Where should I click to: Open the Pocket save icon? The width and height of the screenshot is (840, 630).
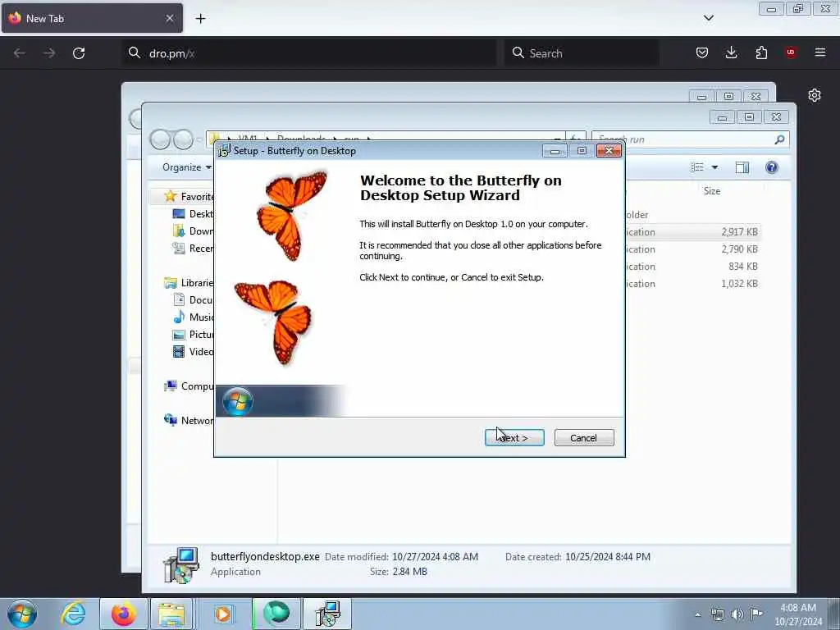point(702,52)
